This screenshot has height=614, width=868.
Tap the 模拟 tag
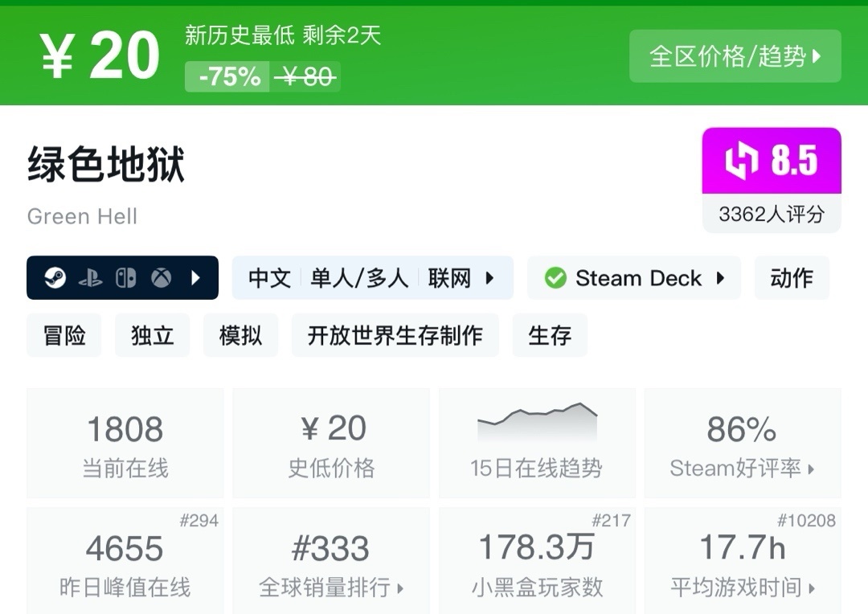point(241,335)
